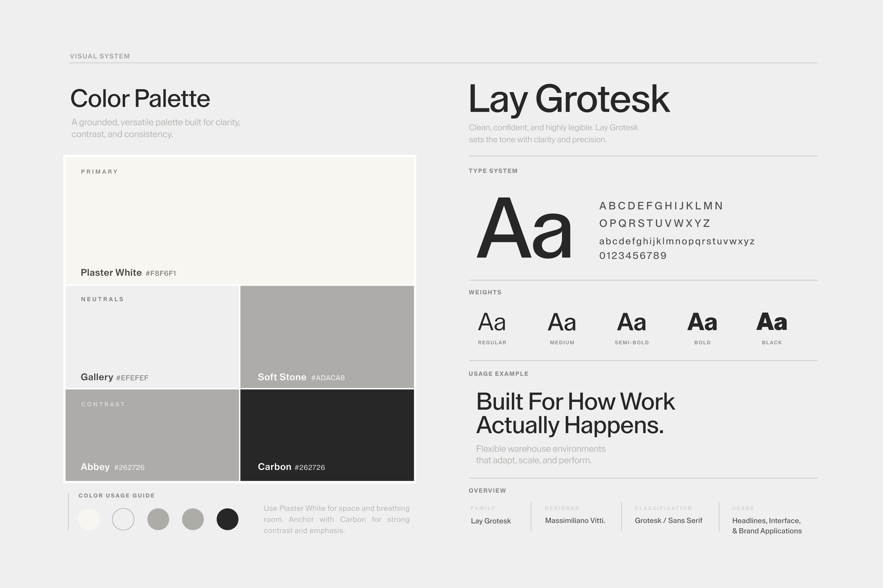Select the Bold weight Aa sample
Image resolution: width=883 pixels, height=588 pixels.
pyautogui.click(x=702, y=322)
